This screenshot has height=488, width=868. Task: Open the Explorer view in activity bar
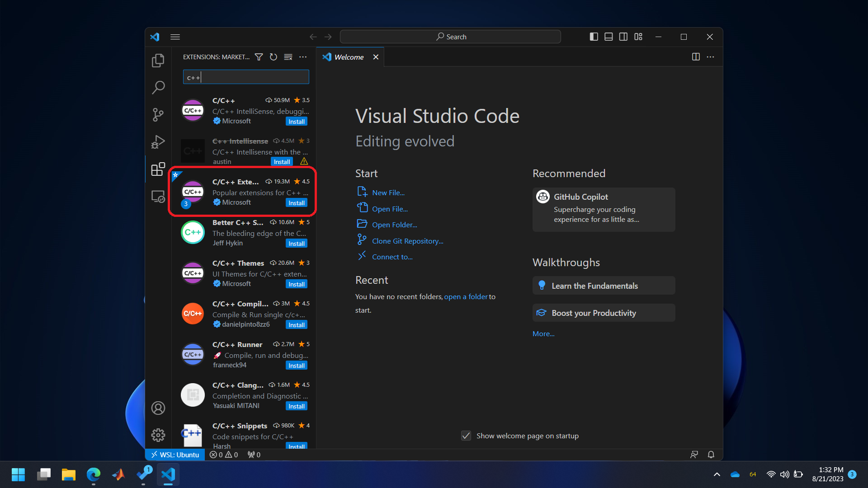point(158,61)
